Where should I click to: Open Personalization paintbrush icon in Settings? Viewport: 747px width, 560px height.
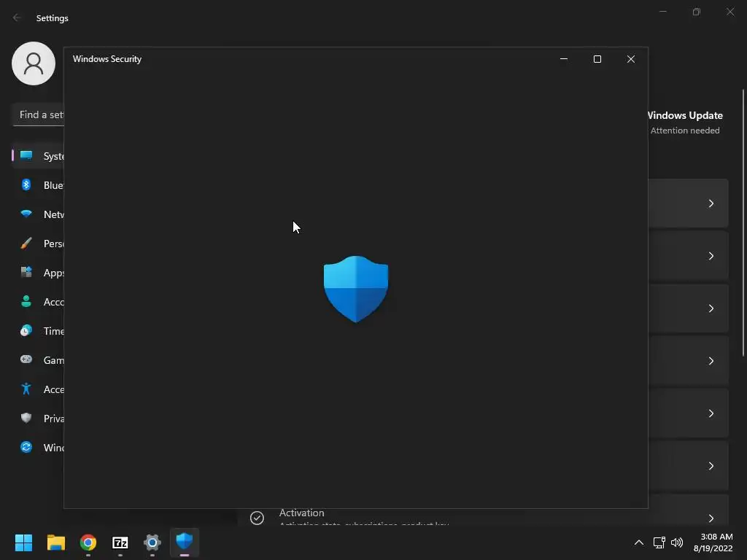pyautogui.click(x=26, y=244)
